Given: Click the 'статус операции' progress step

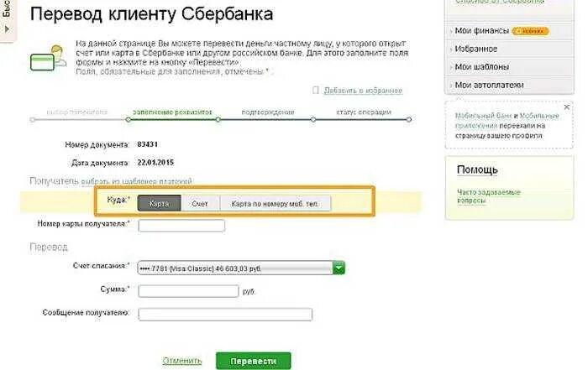Looking at the screenshot, I should click(364, 112).
